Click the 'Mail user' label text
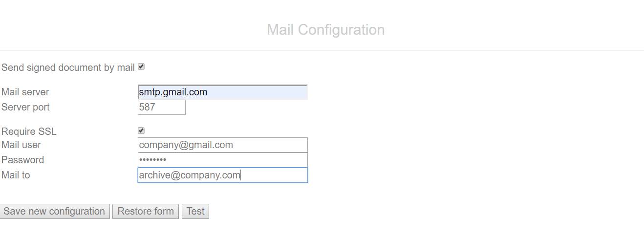Viewport: 644px width, 240px height. click(x=21, y=145)
